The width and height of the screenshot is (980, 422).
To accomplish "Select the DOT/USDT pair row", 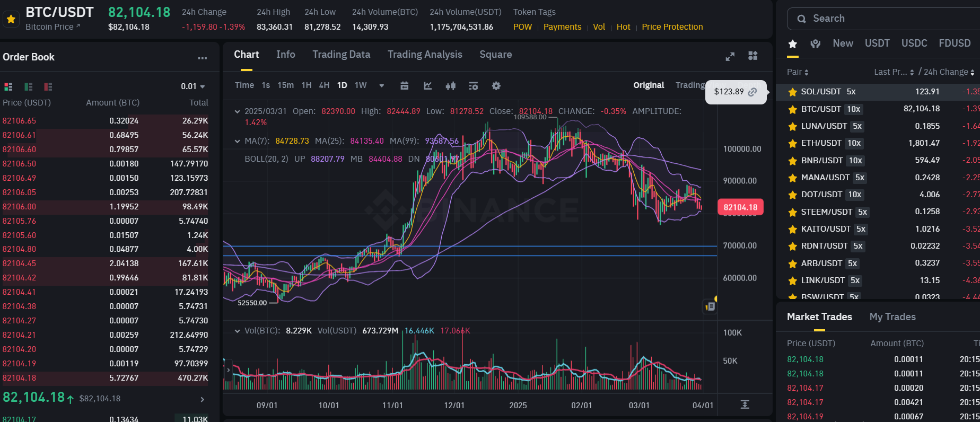I will (878, 195).
